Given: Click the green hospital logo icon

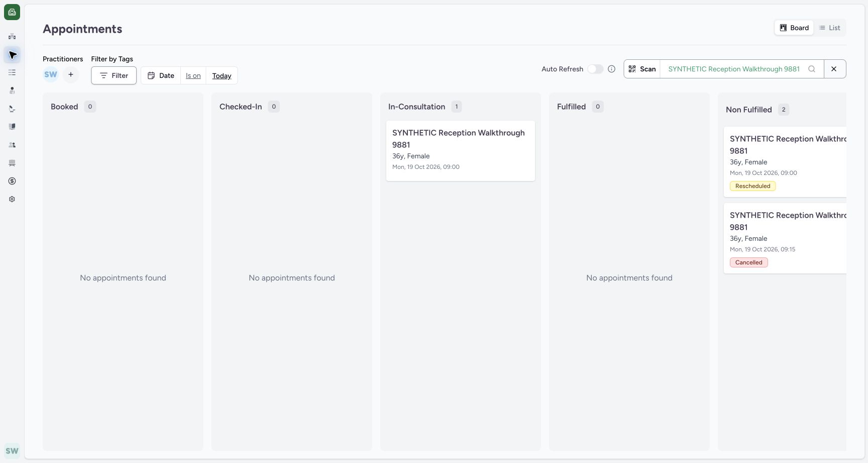Looking at the screenshot, I should 12,12.
